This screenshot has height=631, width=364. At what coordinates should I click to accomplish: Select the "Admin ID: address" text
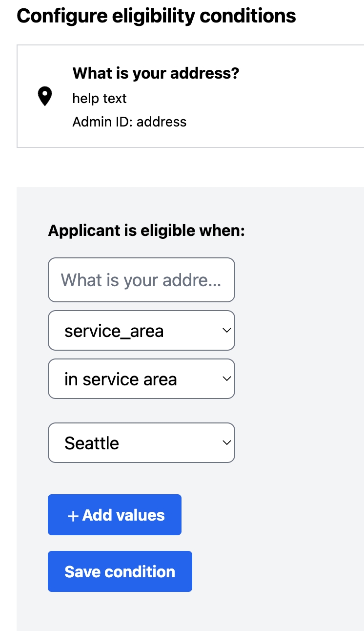tap(129, 122)
